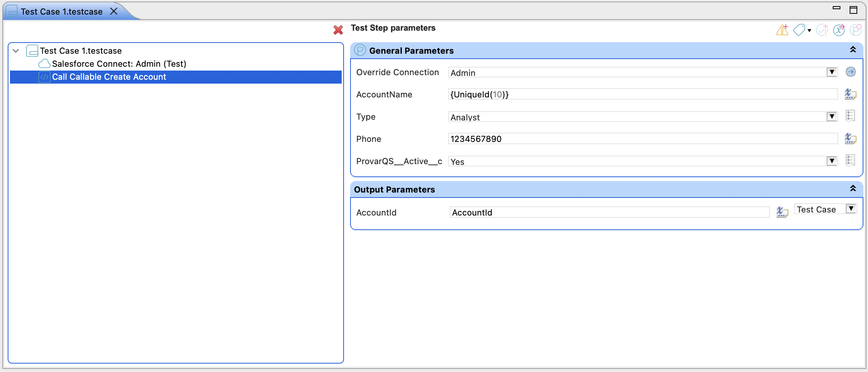Open the Type dropdown
This screenshot has width=868, height=372.
pyautogui.click(x=831, y=117)
